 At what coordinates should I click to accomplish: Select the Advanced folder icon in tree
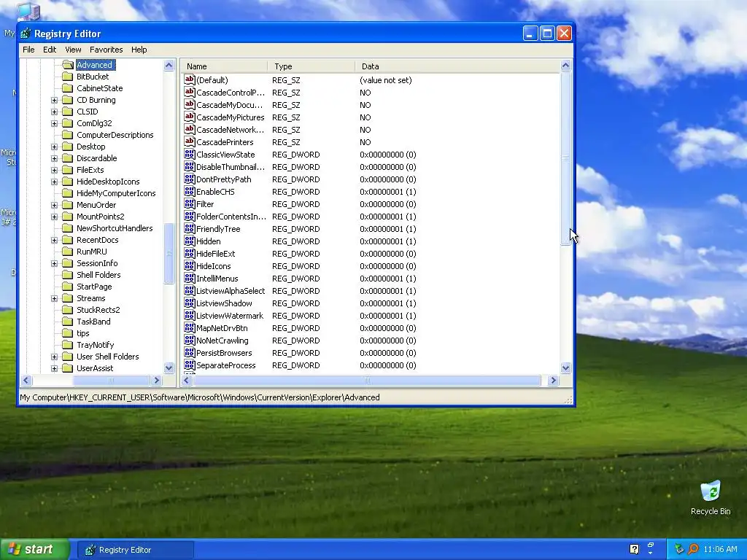pyautogui.click(x=68, y=65)
